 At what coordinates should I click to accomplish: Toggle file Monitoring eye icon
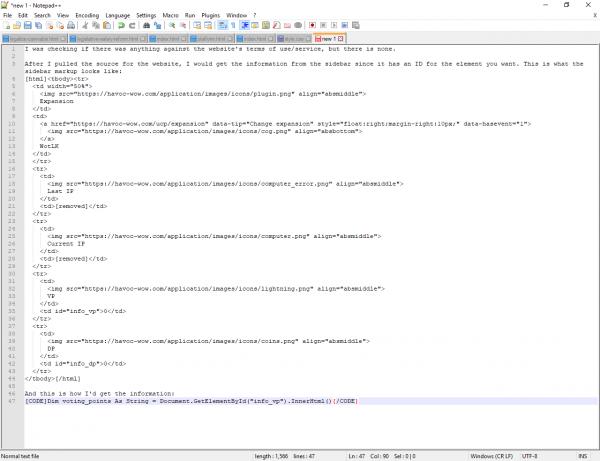pyautogui.click(x=298, y=25)
